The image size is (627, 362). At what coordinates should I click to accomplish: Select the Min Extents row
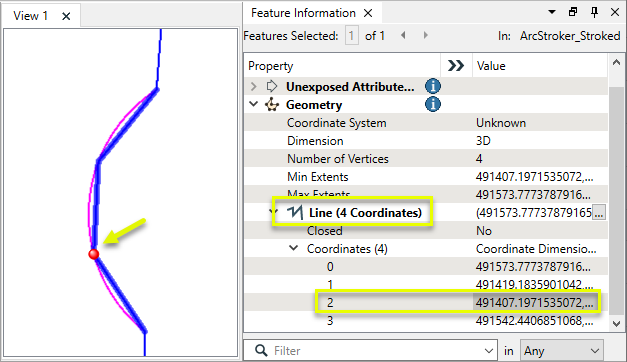coord(426,177)
